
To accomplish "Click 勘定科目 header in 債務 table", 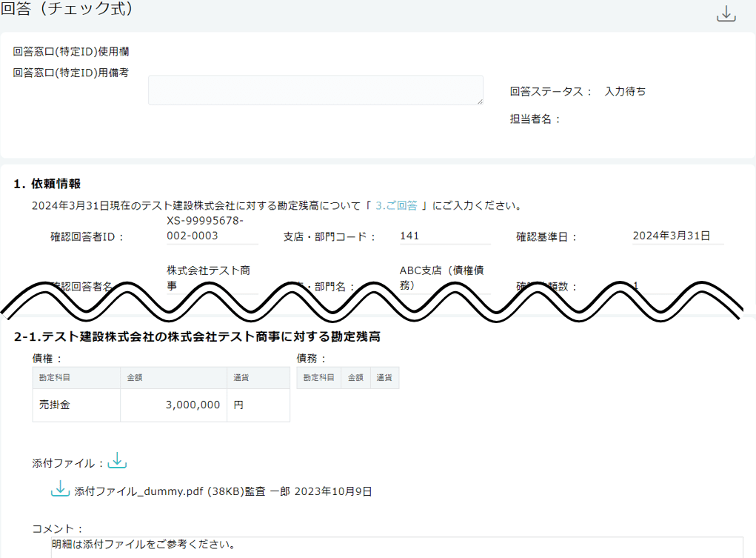I will (318, 377).
